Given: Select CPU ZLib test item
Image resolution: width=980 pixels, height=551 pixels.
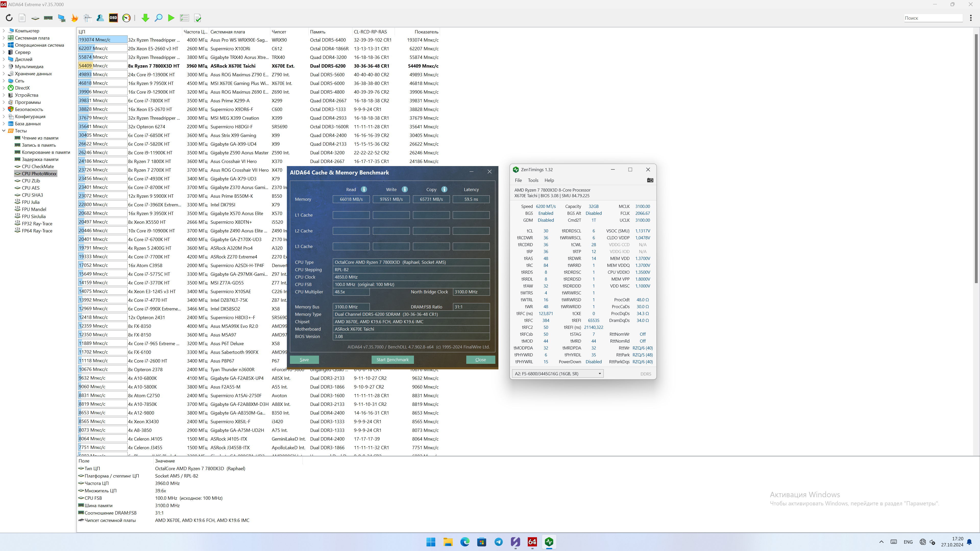Looking at the screenshot, I should click(x=31, y=181).
